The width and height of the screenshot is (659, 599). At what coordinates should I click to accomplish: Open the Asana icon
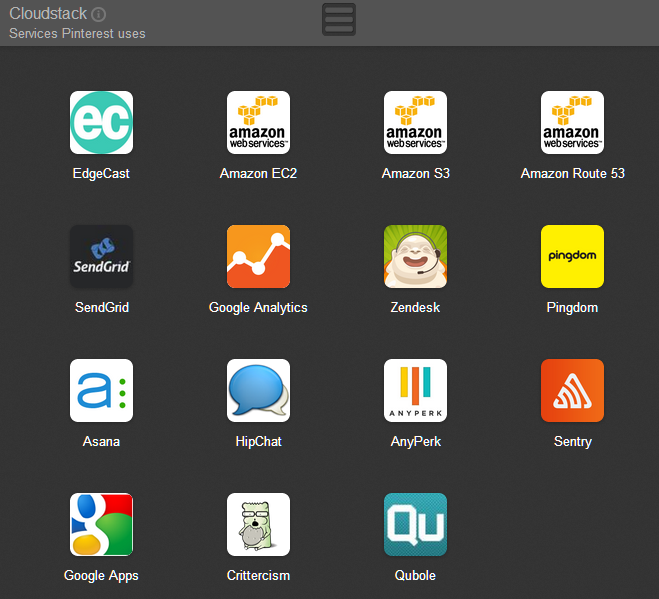[x=101, y=391]
